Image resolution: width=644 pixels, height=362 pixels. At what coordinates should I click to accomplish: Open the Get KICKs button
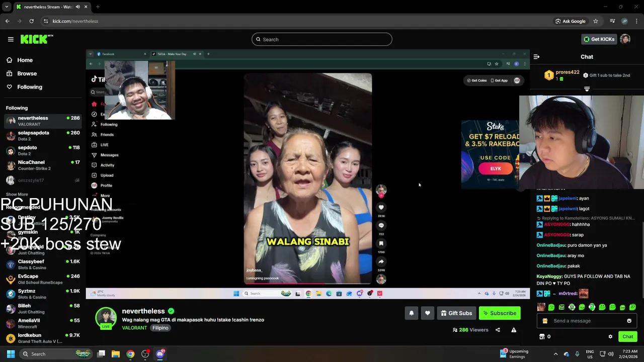[x=599, y=39]
